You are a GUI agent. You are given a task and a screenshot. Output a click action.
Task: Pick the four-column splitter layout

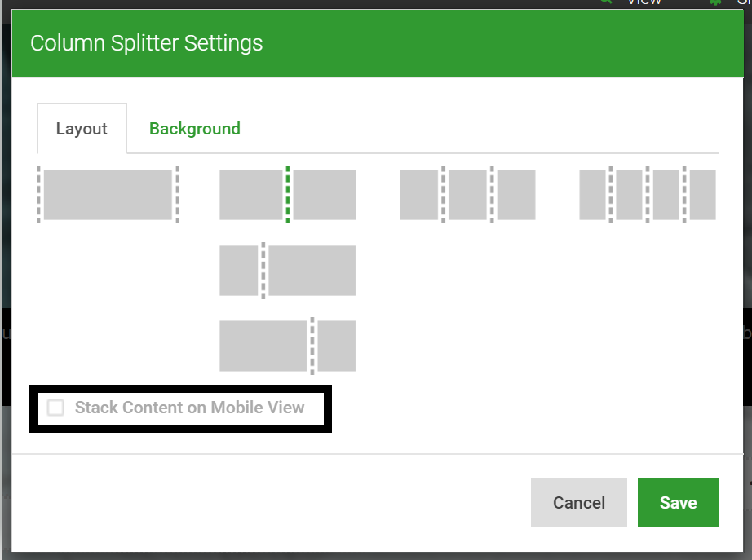tap(647, 194)
